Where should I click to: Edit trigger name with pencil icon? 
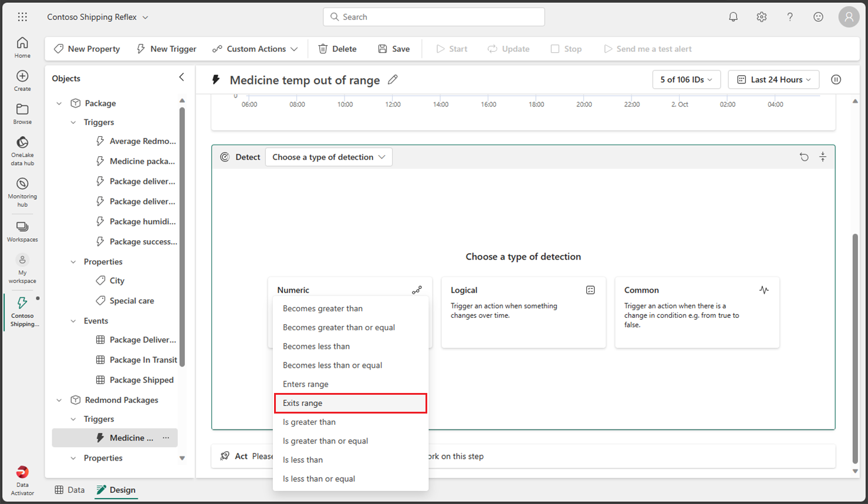393,79
